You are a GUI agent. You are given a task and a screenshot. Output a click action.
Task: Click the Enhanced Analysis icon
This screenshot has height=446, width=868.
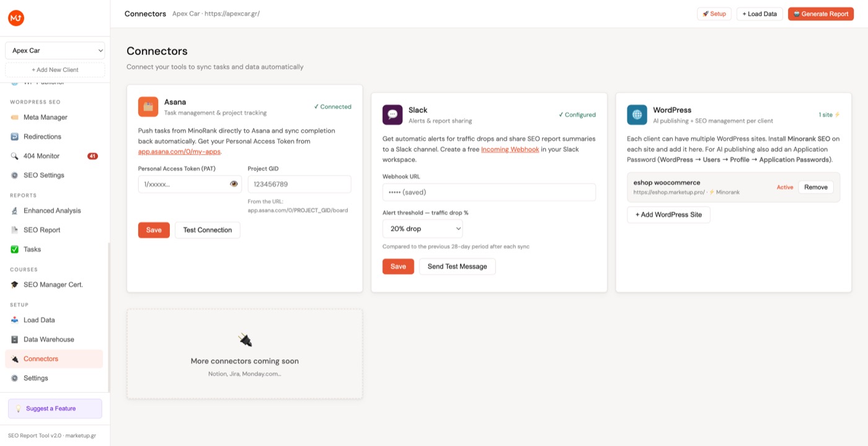(x=15, y=211)
